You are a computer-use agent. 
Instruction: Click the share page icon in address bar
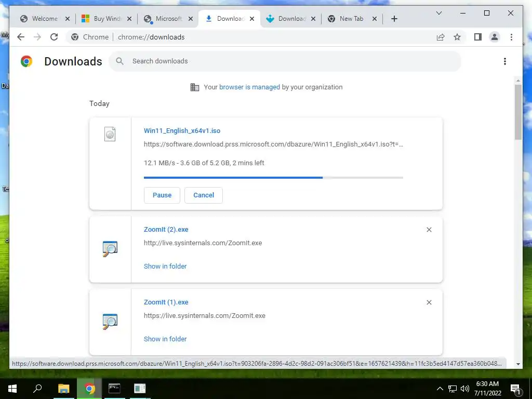pyautogui.click(x=441, y=37)
